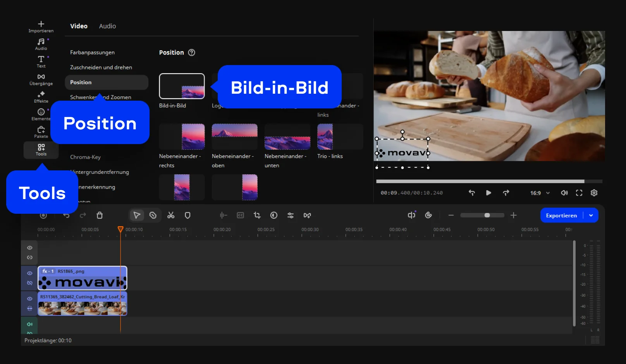Screen dimensions: 626x364
Task: Enter fullscreen preview mode
Action: click(579, 193)
